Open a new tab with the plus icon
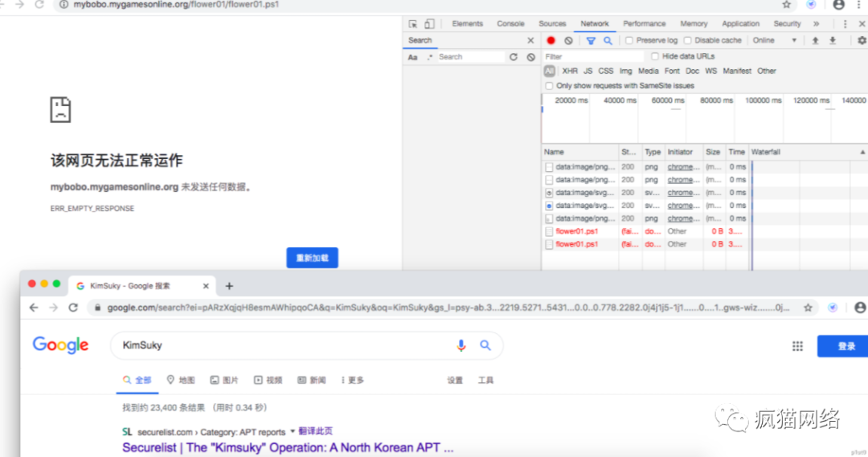868x457 pixels. click(229, 286)
